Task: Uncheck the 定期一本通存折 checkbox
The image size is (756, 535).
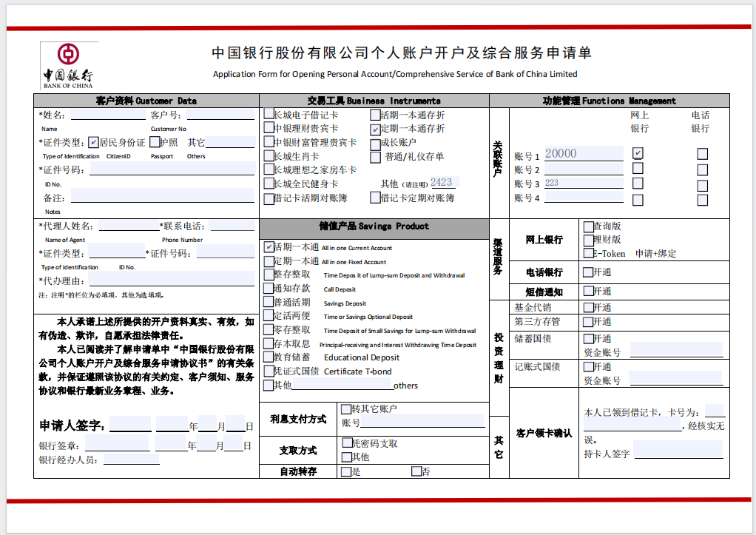Action: pos(375,129)
